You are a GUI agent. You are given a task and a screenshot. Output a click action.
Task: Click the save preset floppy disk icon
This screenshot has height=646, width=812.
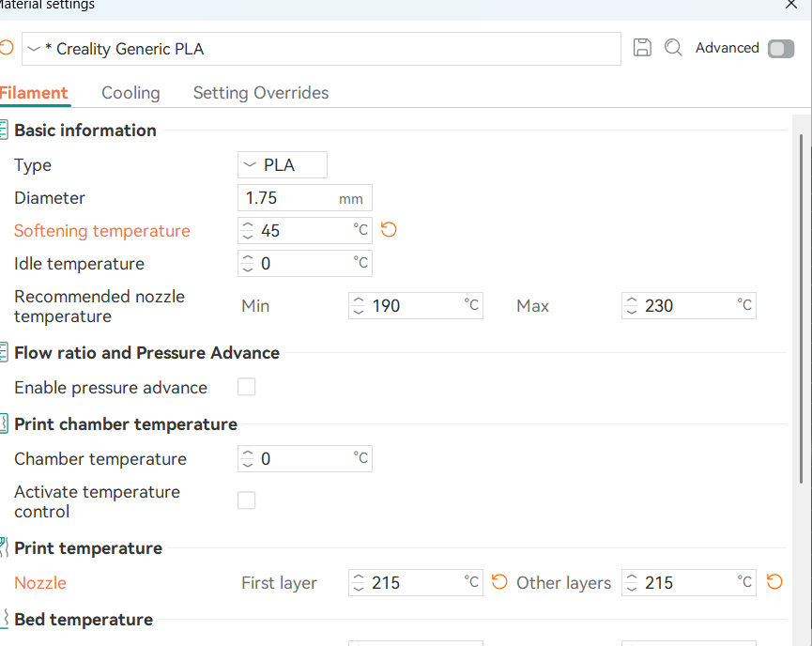pyautogui.click(x=642, y=48)
